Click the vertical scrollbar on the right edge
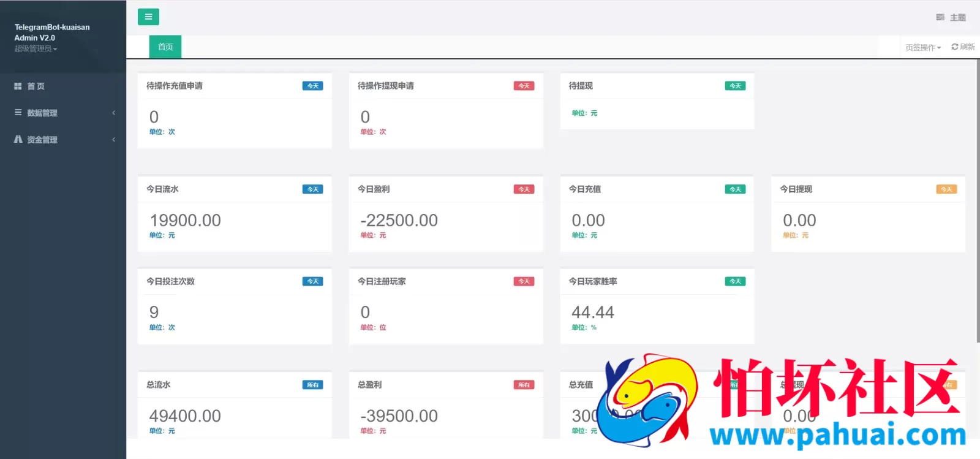 (978, 201)
